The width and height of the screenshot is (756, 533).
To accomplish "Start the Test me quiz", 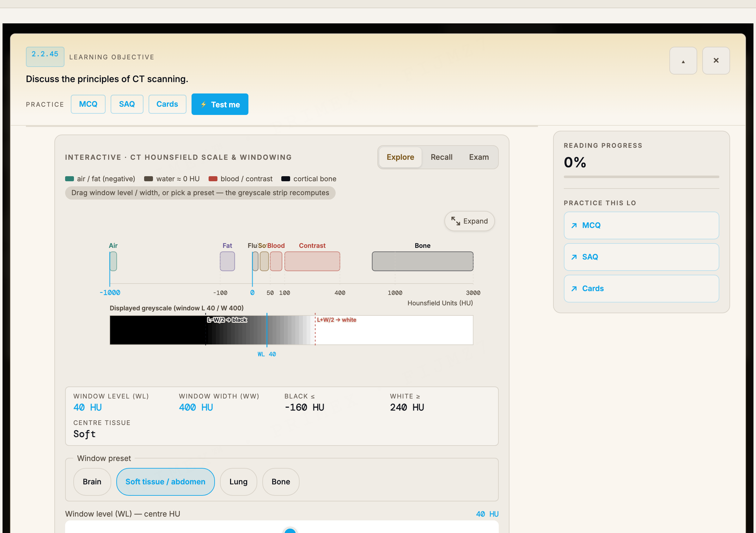I will (x=220, y=104).
